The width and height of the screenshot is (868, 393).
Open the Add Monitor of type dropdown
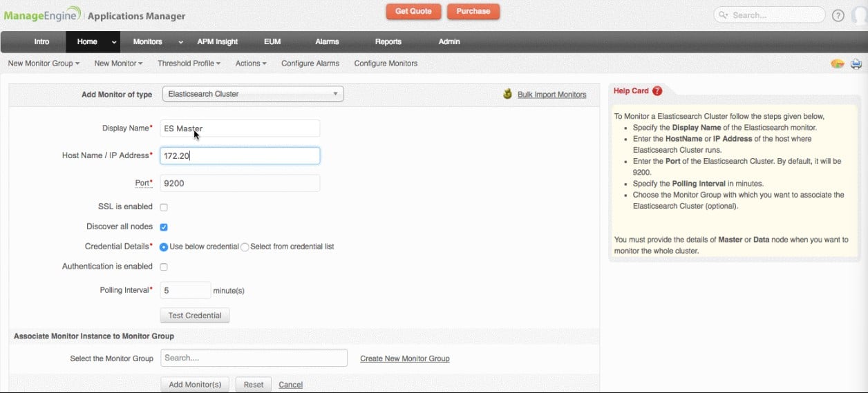tap(253, 94)
